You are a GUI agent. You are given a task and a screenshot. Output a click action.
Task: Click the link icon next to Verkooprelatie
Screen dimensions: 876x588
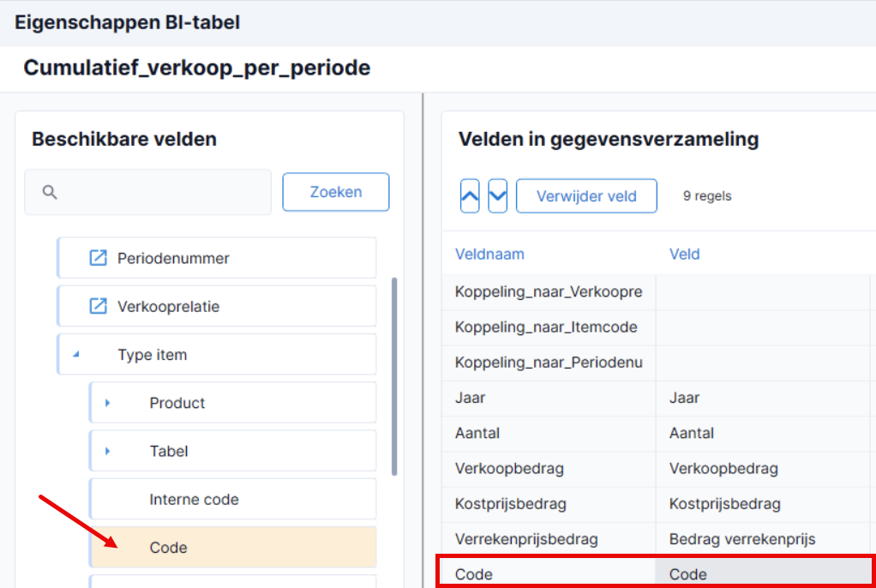pyautogui.click(x=99, y=306)
